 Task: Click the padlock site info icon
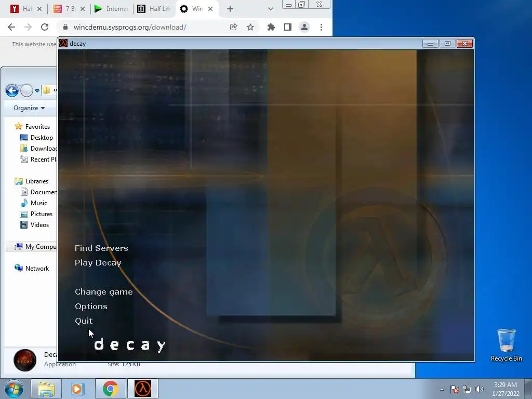65,27
